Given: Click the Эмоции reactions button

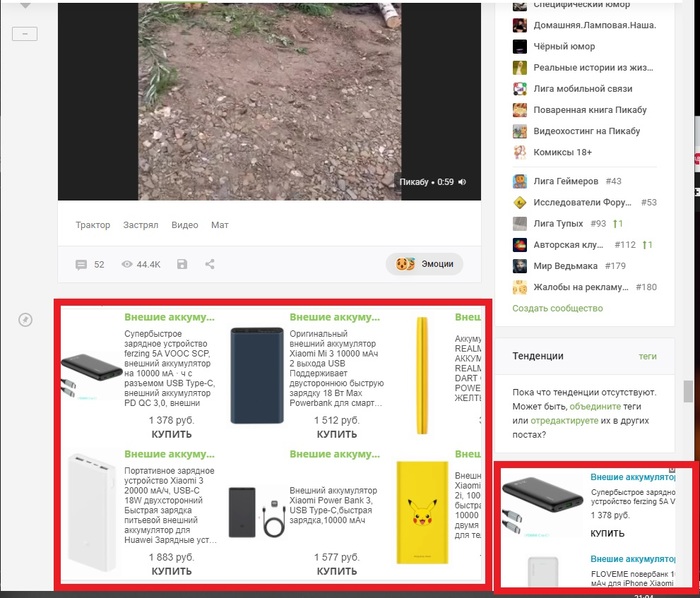Looking at the screenshot, I should (x=425, y=264).
